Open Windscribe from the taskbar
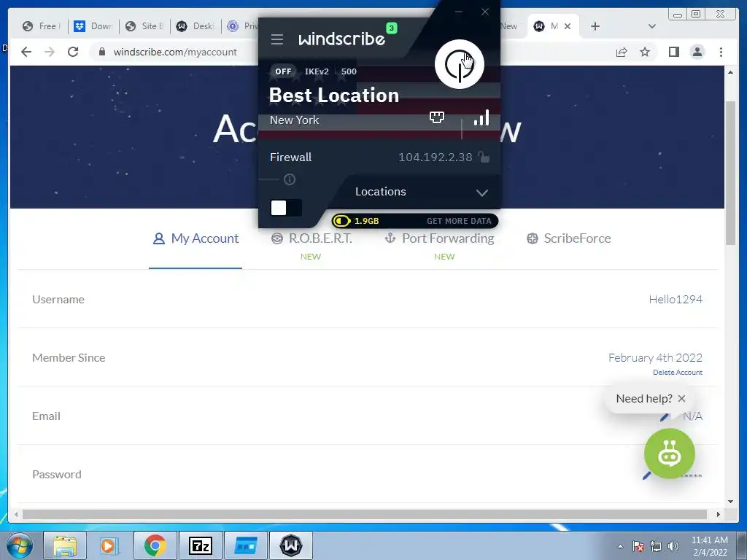 [x=291, y=545]
